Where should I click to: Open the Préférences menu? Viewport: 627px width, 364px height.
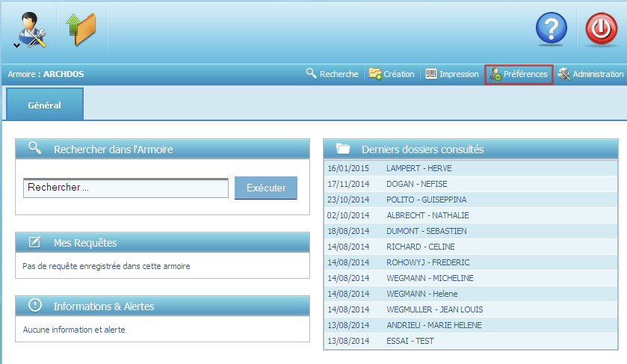click(x=519, y=74)
